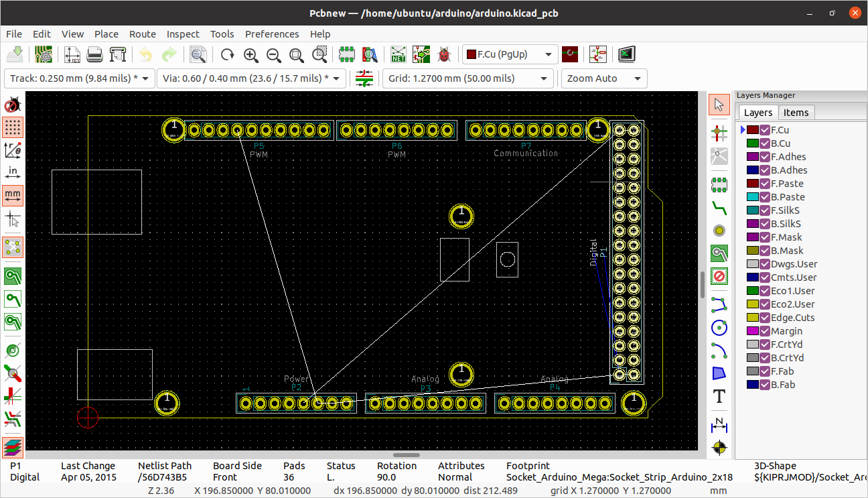Screen dimensions: 868x498
Task: Toggle grid display in left toolbar
Action: coord(13,127)
